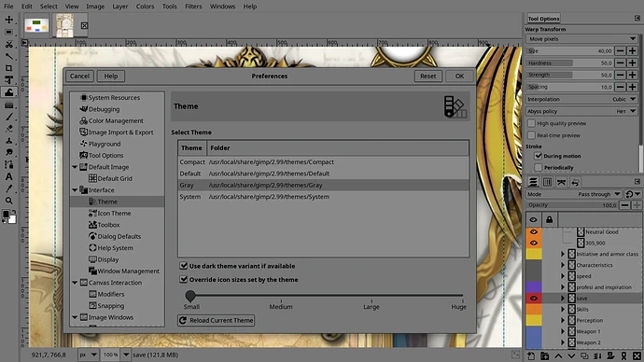Click the icon size slider handle
This screenshot has height=362, width=644.
[190, 296]
